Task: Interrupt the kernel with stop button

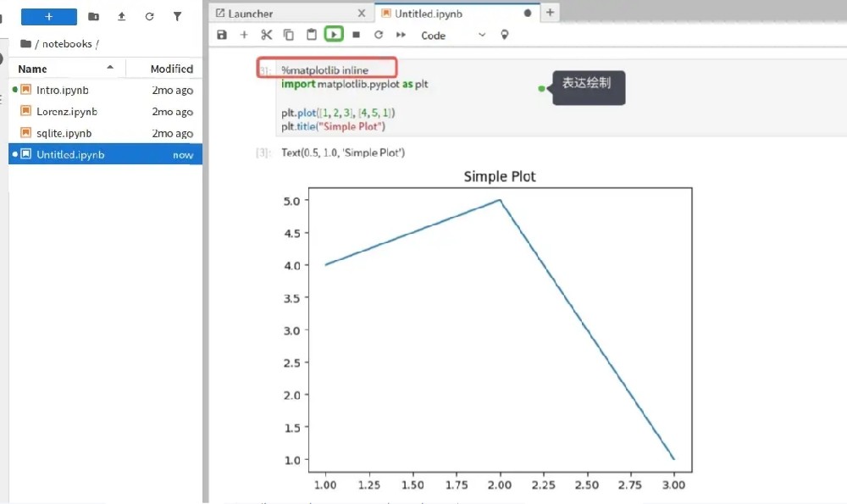Action: click(356, 35)
